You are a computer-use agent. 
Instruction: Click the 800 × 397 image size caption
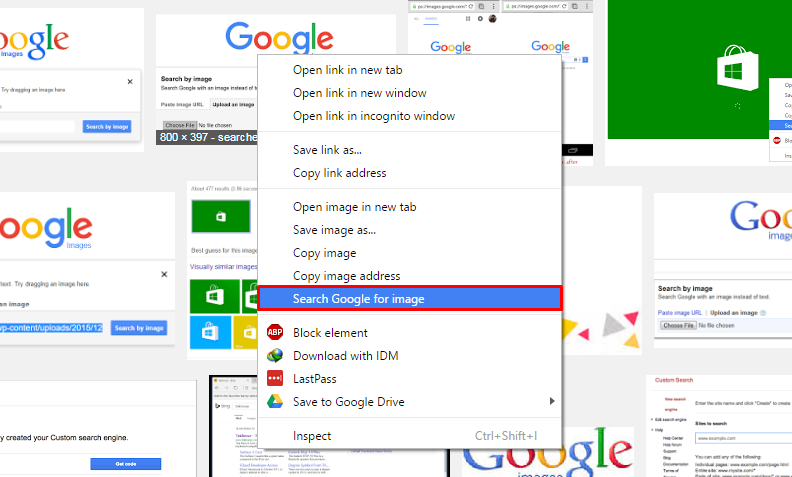coord(207,137)
